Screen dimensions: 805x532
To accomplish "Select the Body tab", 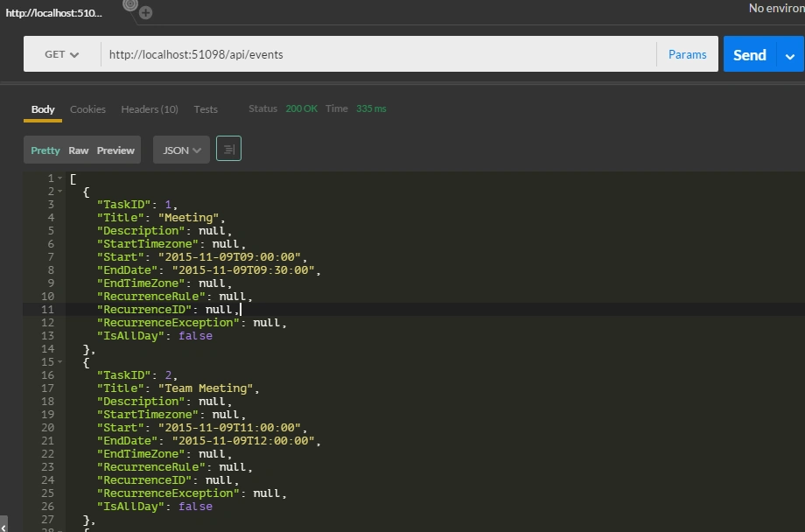I will (x=43, y=109).
